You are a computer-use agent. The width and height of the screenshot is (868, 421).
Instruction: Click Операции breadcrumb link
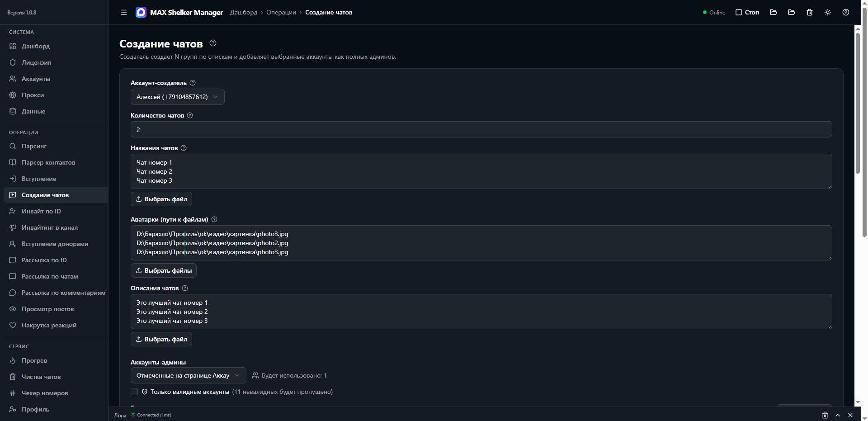pyautogui.click(x=281, y=12)
